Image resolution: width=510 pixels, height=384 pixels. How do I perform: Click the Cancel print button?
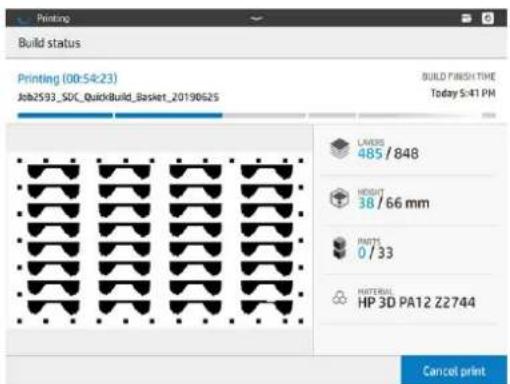pyautogui.click(x=454, y=370)
